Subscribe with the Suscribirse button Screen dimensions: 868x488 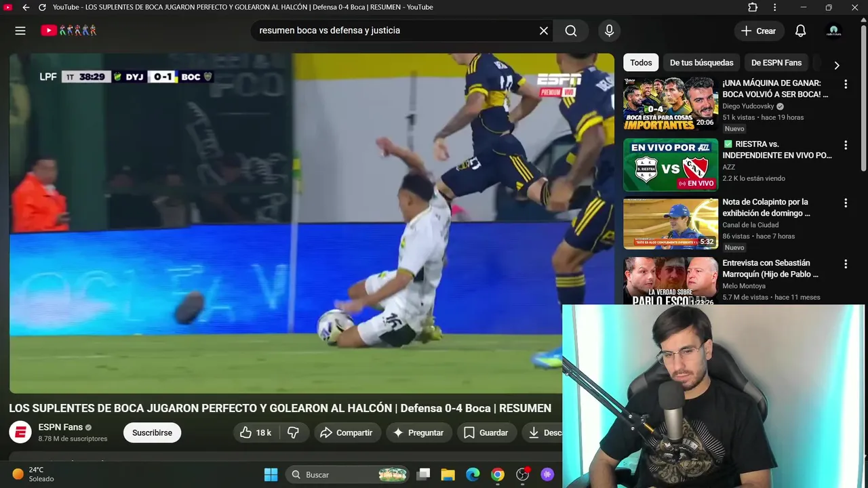[x=152, y=432]
